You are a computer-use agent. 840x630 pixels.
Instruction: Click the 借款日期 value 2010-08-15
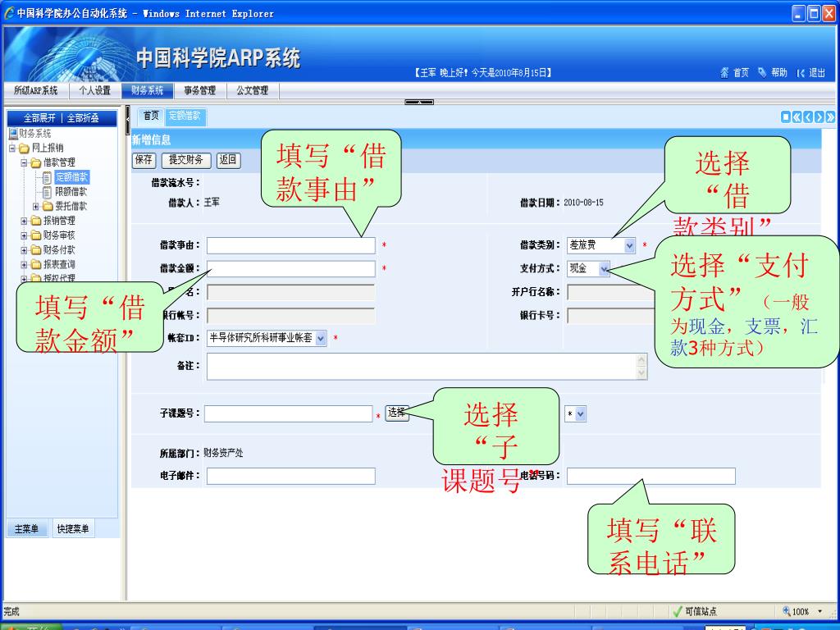(x=583, y=203)
